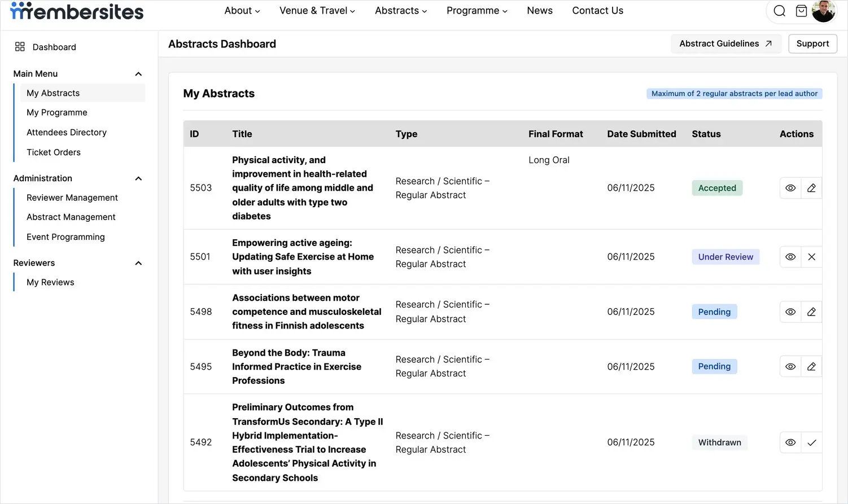Open Abstract Management page
The height and width of the screenshot is (504, 848).
(x=71, y=217)
